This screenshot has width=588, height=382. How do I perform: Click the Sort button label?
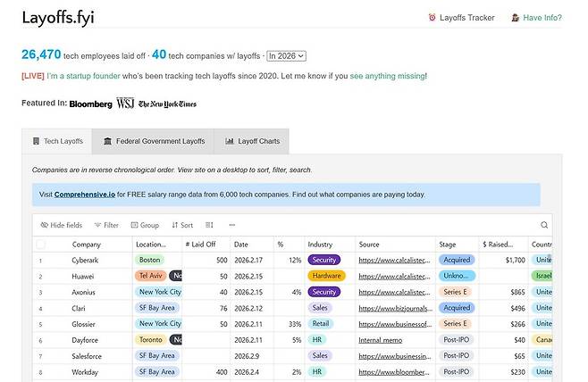coord(187,225)
